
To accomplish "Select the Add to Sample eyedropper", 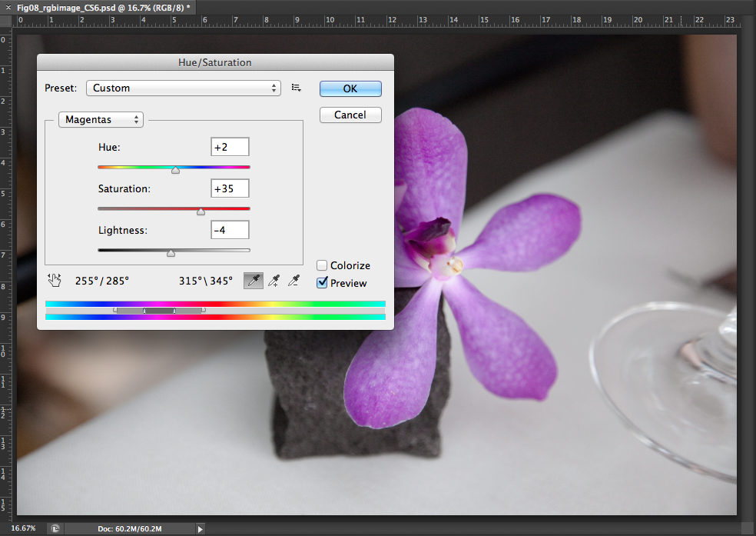I will pos(273,281).
